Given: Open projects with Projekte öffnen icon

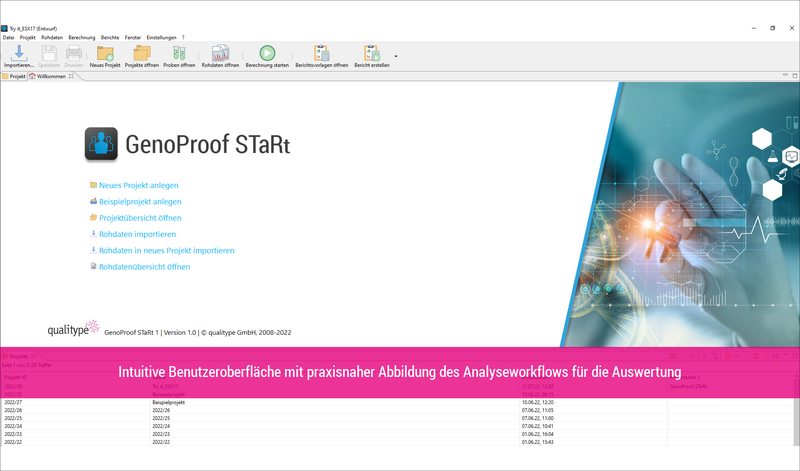Looking at the screenshot, I should (142, 54).
